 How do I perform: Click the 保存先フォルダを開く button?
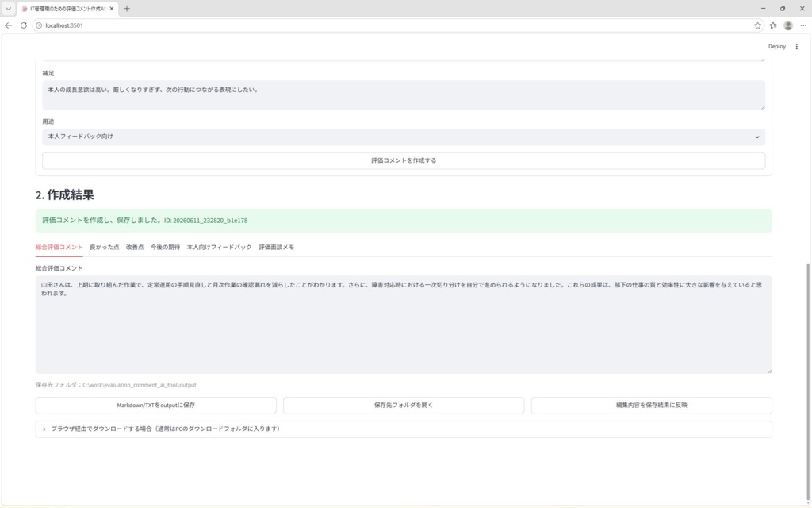404,406
